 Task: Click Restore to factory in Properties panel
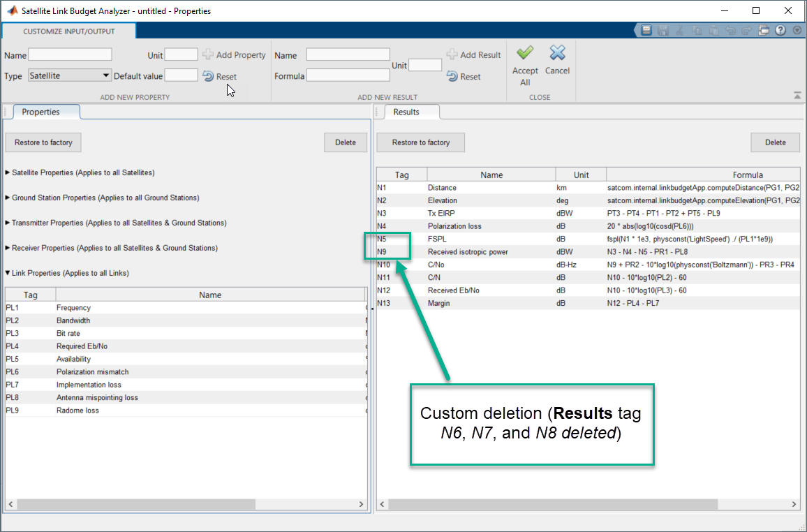coord(43,142)
